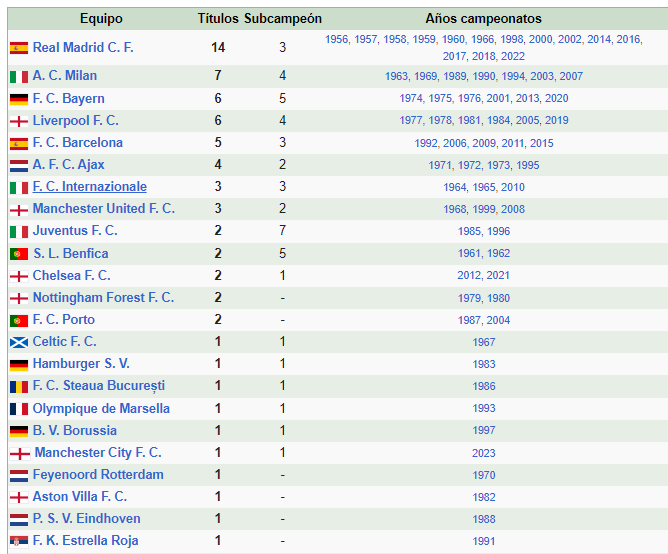Click the England flag beside Manchester United F. C.
Screen dimensions: 668x554
click(x=19, y=210)
